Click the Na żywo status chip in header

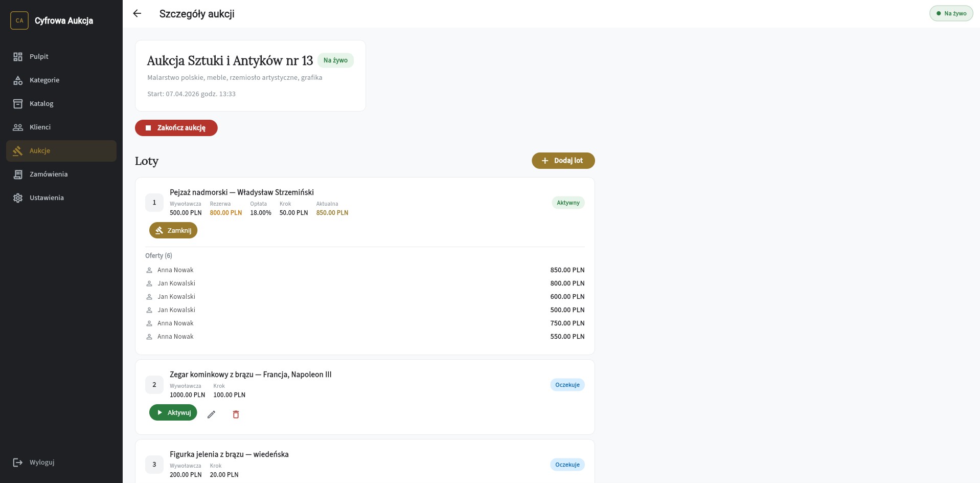tap(951, 14)
